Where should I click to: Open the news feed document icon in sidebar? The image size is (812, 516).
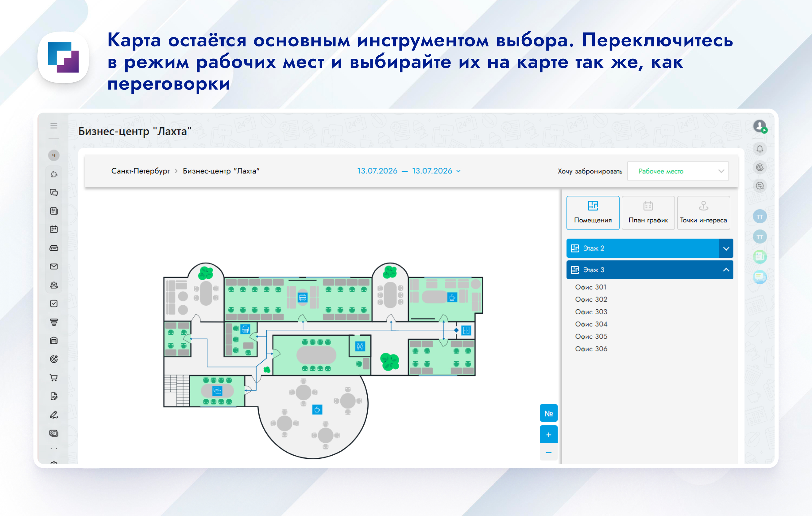coord(54,211)
